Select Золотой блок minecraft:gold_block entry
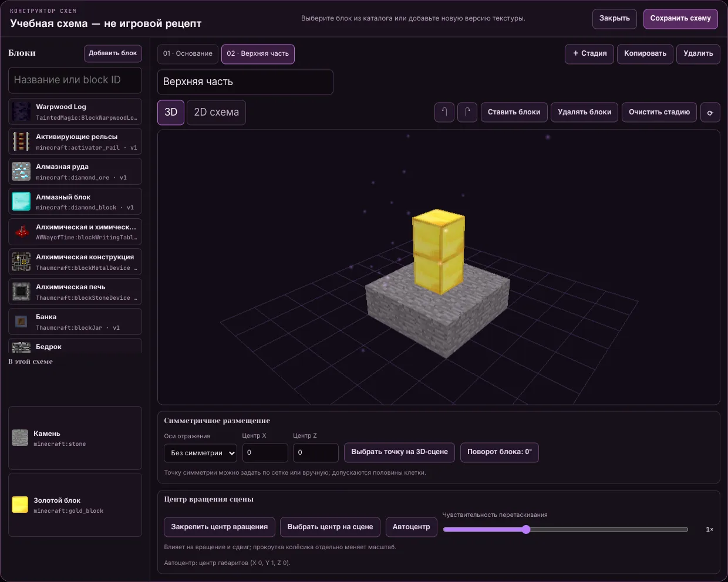This screenshot has height=582, width=728. (x=75, y=505)
